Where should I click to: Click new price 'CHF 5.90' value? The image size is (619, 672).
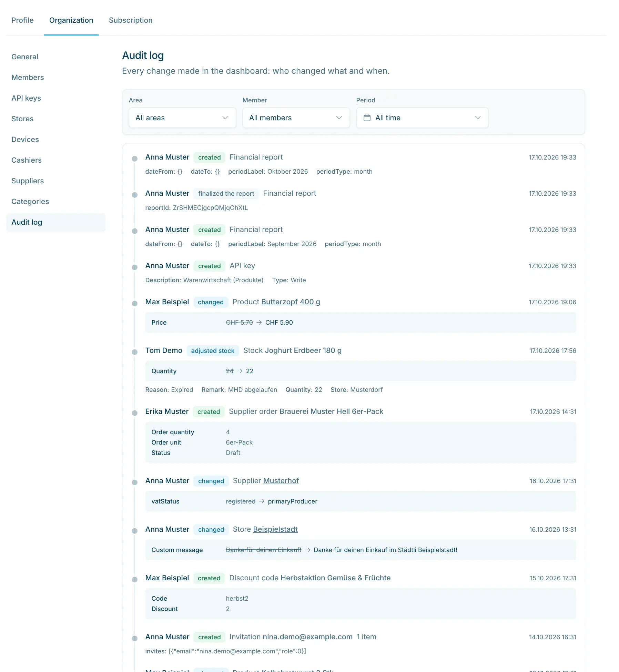pyautogui.click(x=279, y=323)
